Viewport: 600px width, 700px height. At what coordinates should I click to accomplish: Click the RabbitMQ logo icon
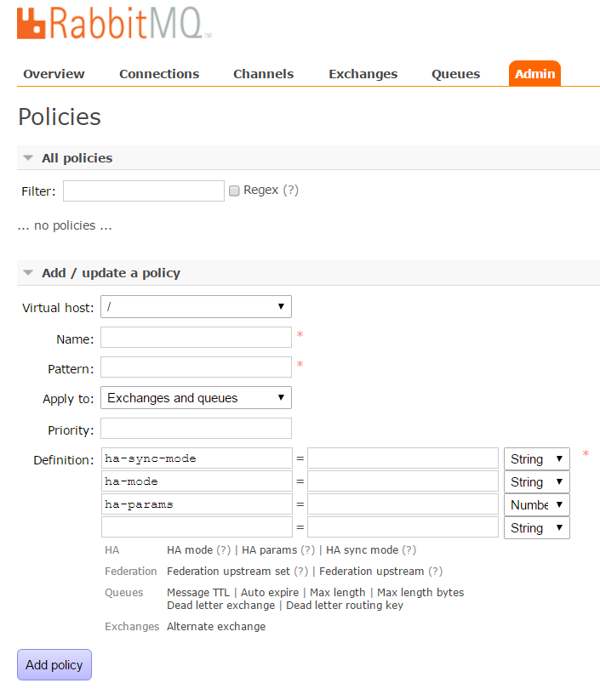point(31,23)
